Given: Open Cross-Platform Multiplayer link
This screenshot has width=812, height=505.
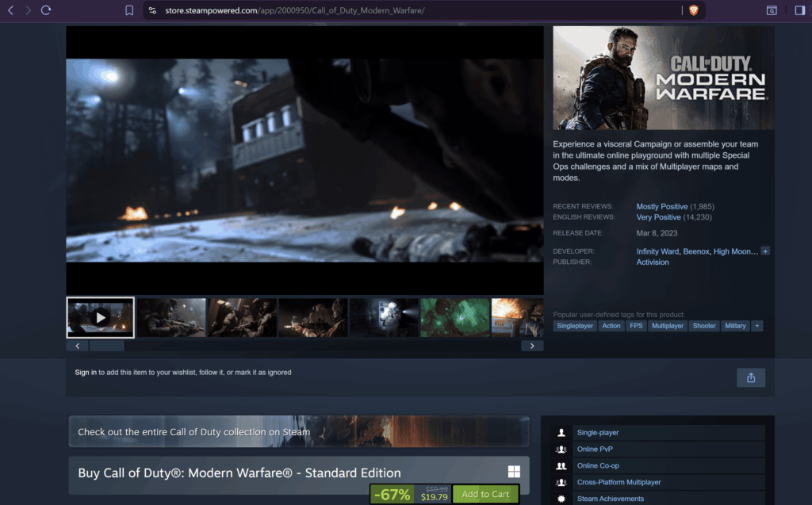Looking at the screenshot, I should [619, 482].
